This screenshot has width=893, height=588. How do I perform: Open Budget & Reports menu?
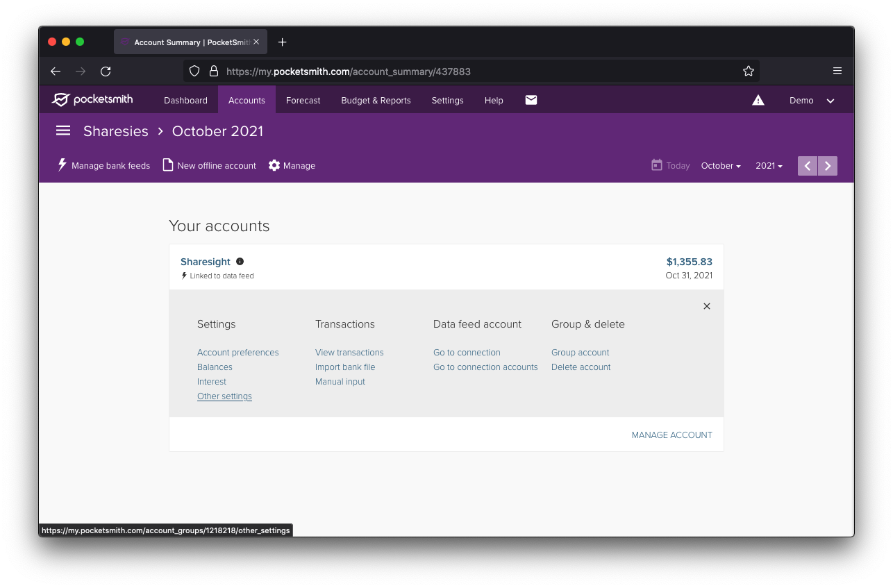coord(376,101)
